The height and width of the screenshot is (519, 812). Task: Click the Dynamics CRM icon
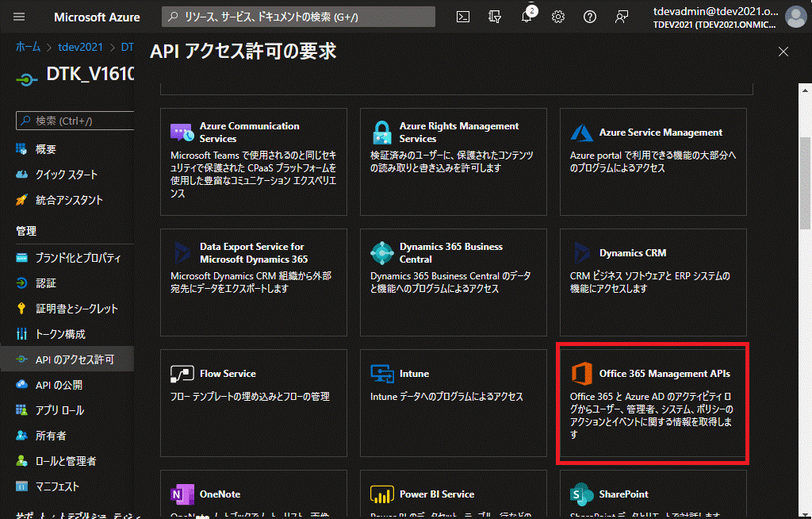(x=581, y=253)
